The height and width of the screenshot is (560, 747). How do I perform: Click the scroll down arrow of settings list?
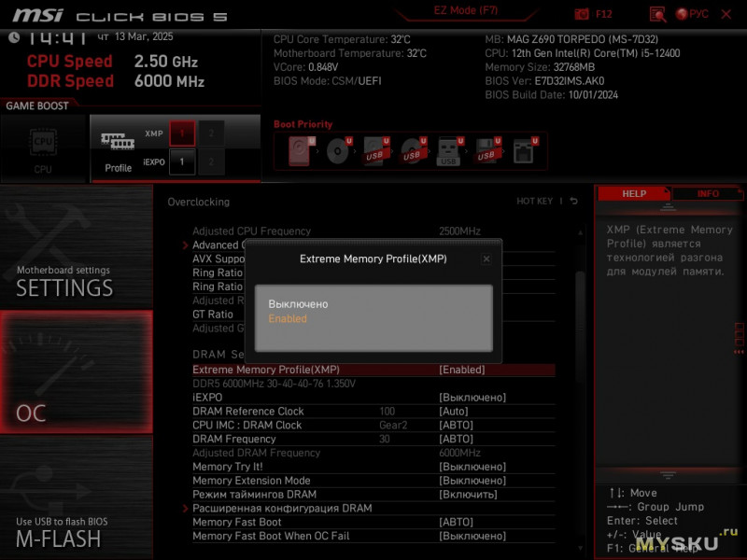pyautogui.click(x=580, y=548)
